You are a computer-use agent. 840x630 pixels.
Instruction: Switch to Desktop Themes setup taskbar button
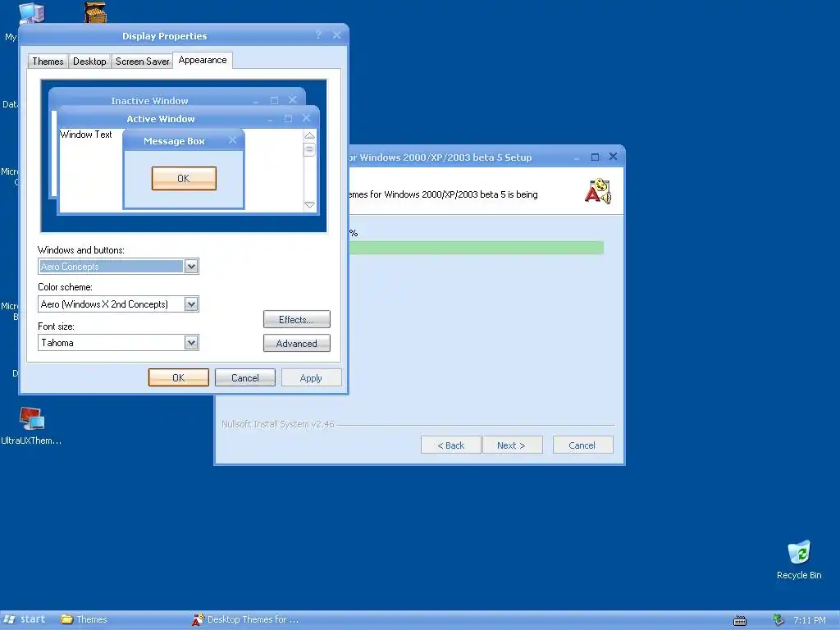246,619
